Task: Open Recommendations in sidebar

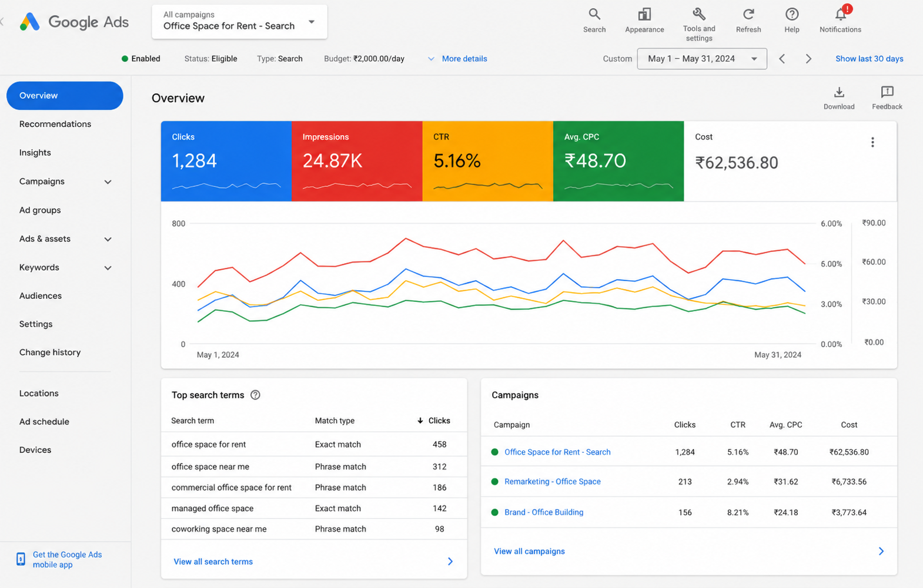Action: pos(55,124)
